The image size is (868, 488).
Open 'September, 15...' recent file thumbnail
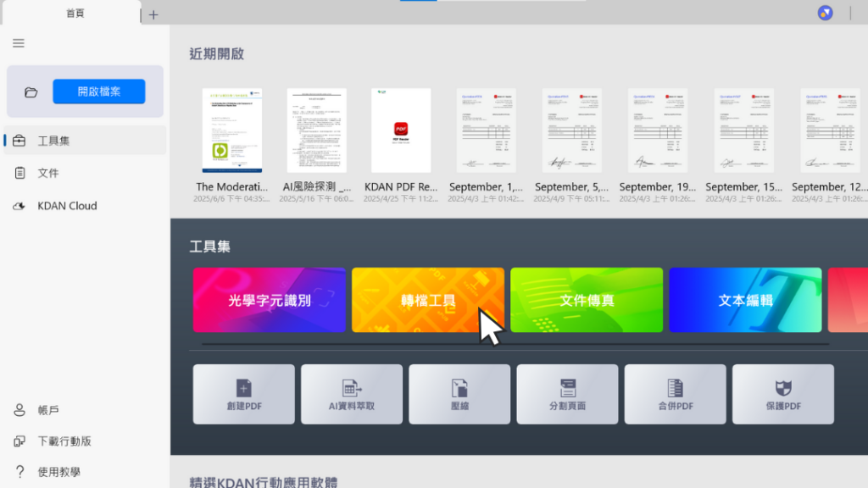[744, 130]
